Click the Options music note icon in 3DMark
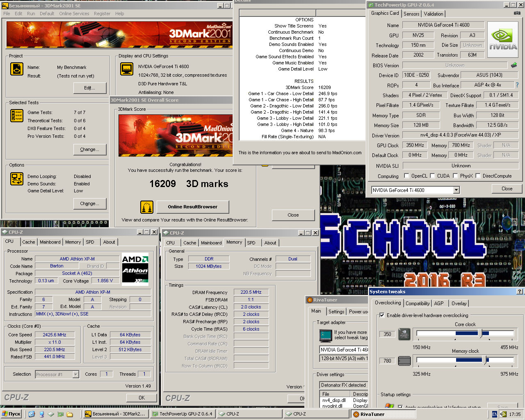 [17, 179]
